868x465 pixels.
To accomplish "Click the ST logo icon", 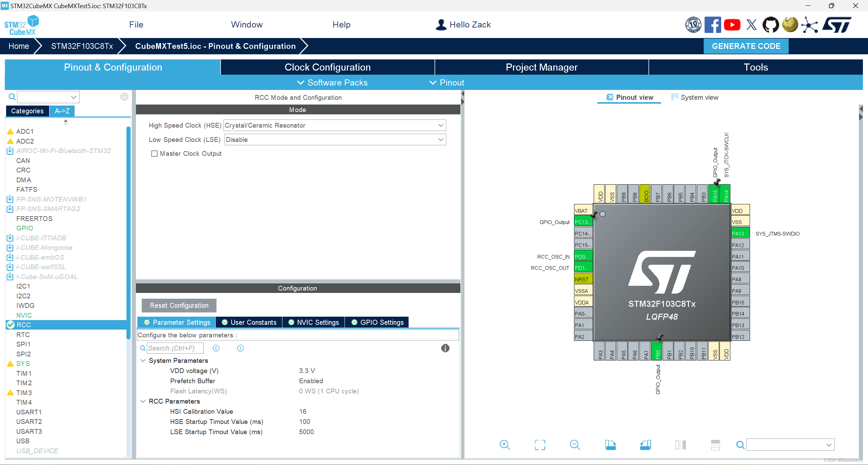I will pos(837,25).
